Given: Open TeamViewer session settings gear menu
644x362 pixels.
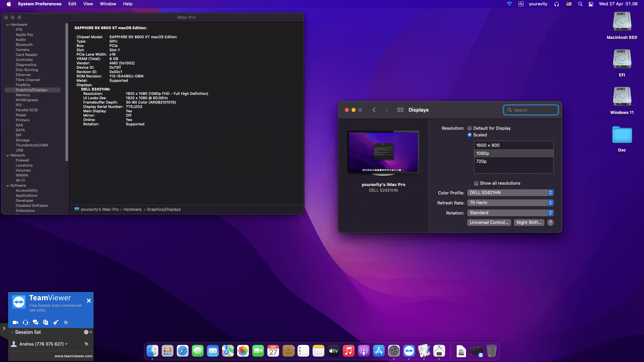Looking at the screenshot, I should click(88, 332).
